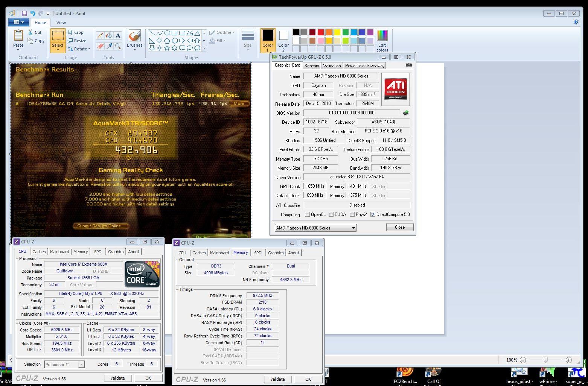Click OK in the left CPU-Z window

point(148,378)
